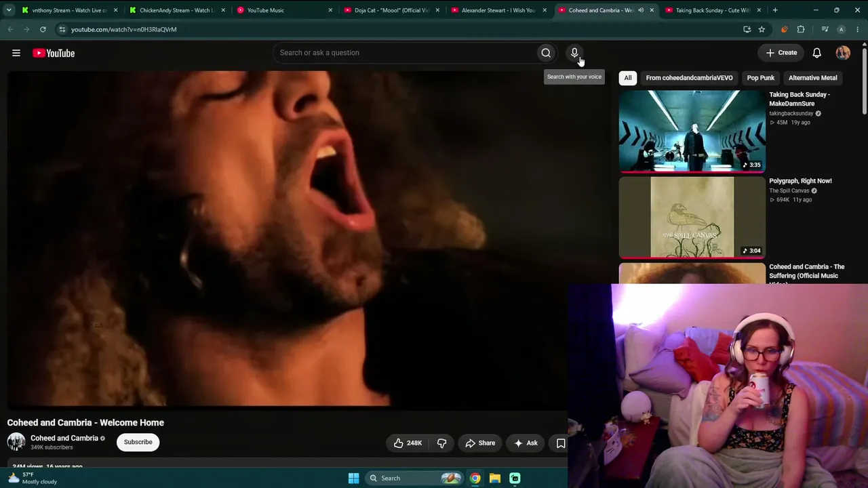Go to the YouTube home logo
The width and height of the screenshot is (868, 488).
[54, 53]
